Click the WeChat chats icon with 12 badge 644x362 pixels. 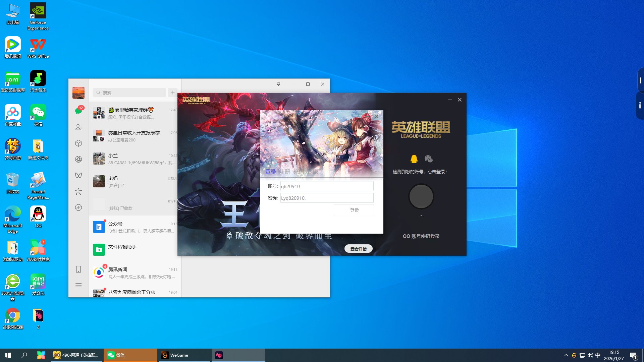coord(78,111)
